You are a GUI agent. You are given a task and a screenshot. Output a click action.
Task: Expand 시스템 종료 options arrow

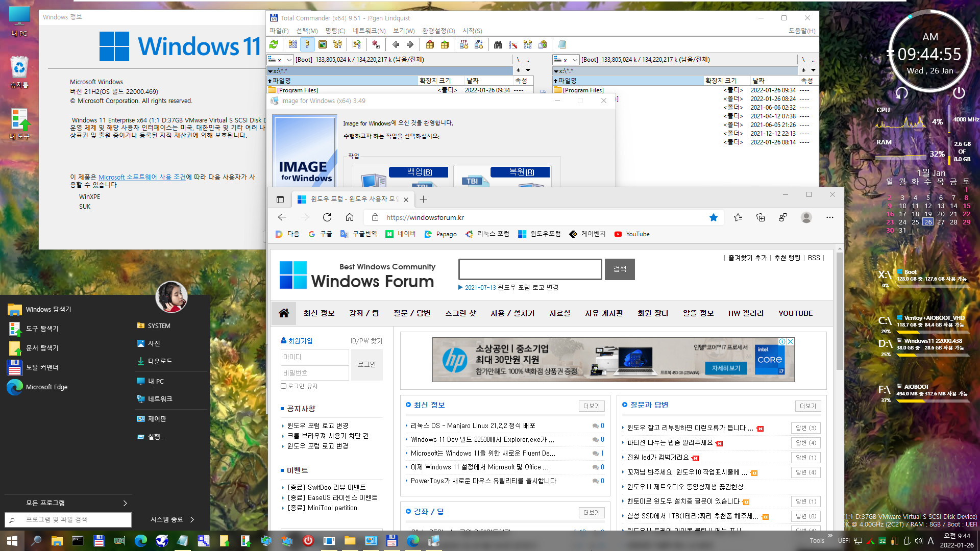192,519
